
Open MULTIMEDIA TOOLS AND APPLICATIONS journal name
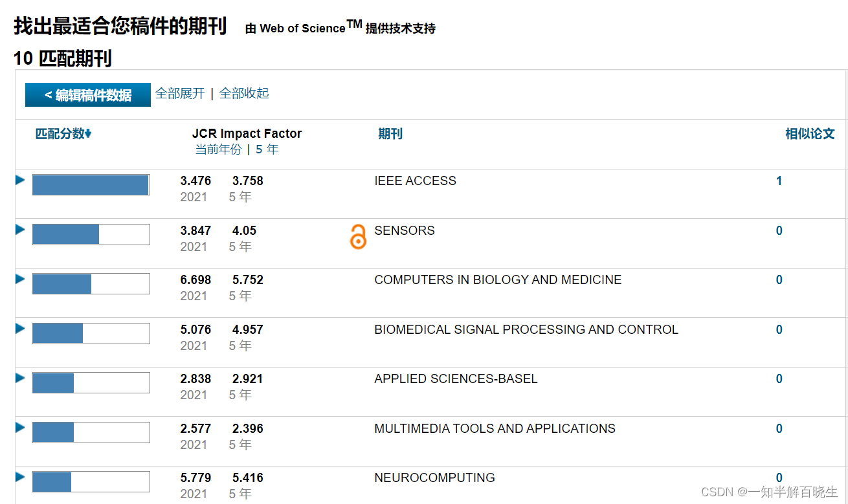(495, 428)
